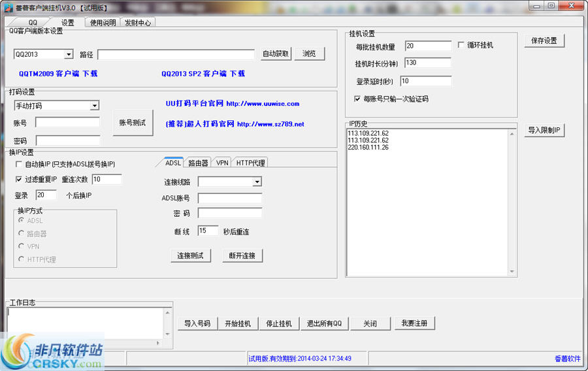
Task: Click the 重连次数 input field
Action: 107,180
